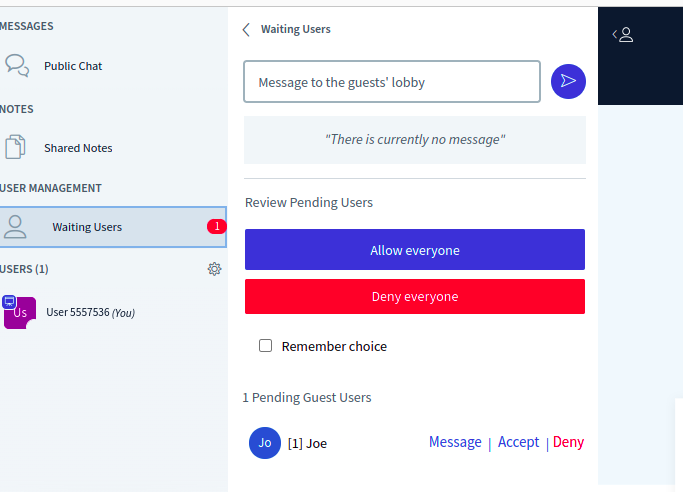Viewport: 683px width, 492px height.
Task: Click the USERS (1) heading
Action: click(24, 269)
